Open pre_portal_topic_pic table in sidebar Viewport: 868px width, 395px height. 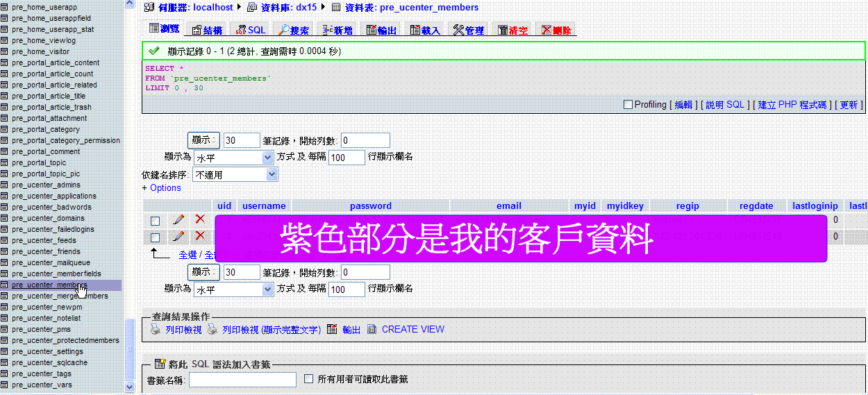pyautogui.click(x=46, y=174)
